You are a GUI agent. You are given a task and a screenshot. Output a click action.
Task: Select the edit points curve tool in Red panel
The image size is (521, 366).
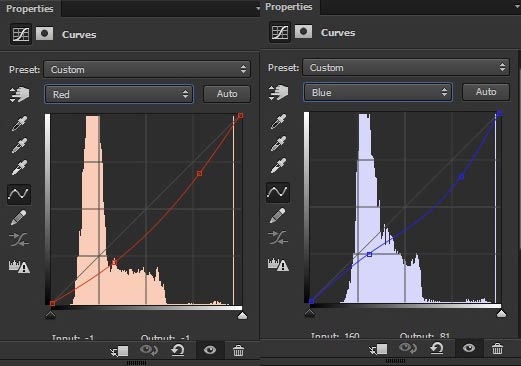(19, 194)
